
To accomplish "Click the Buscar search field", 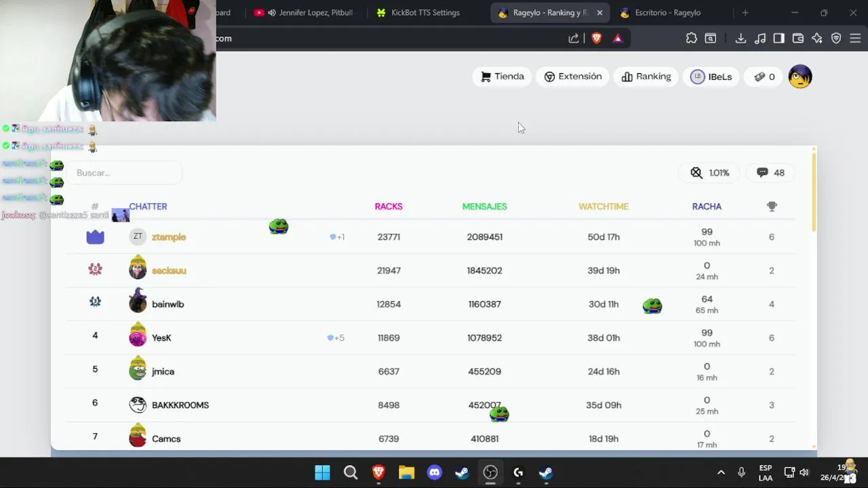I will click(125, 173).
